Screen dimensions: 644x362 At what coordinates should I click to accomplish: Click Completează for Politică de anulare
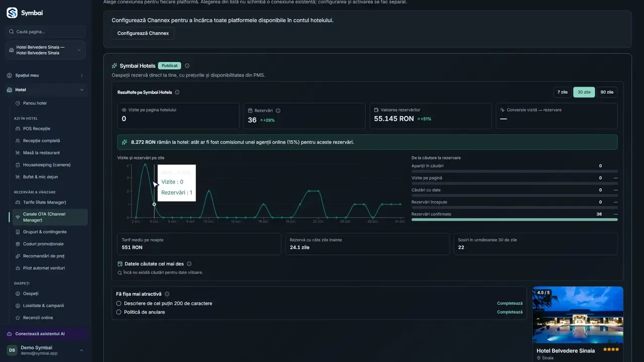click(510, 312)
